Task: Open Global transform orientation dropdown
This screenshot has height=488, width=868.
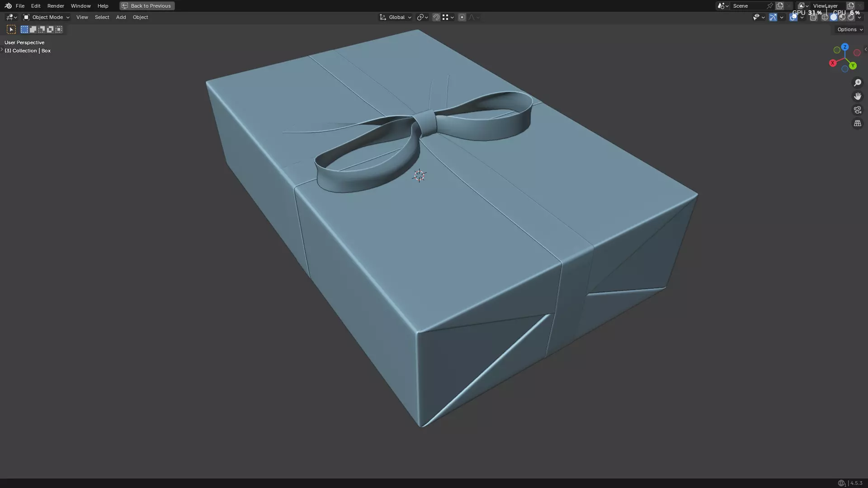Action: tap(396, 17)
